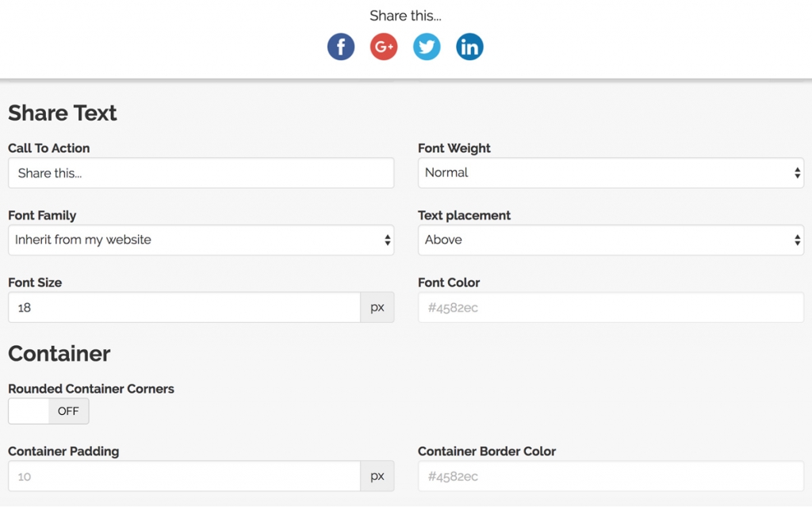
Task: Click inside the Container Padding field
Action: click(x=182, y=476)
